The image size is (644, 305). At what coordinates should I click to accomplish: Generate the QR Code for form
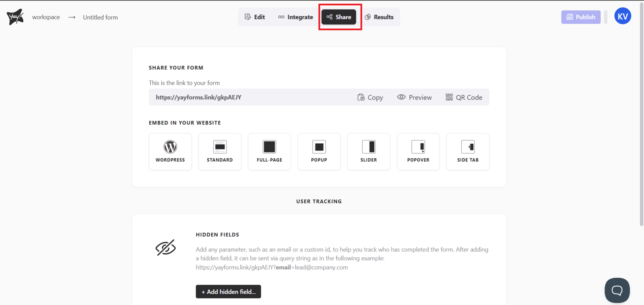coord(464,97)
